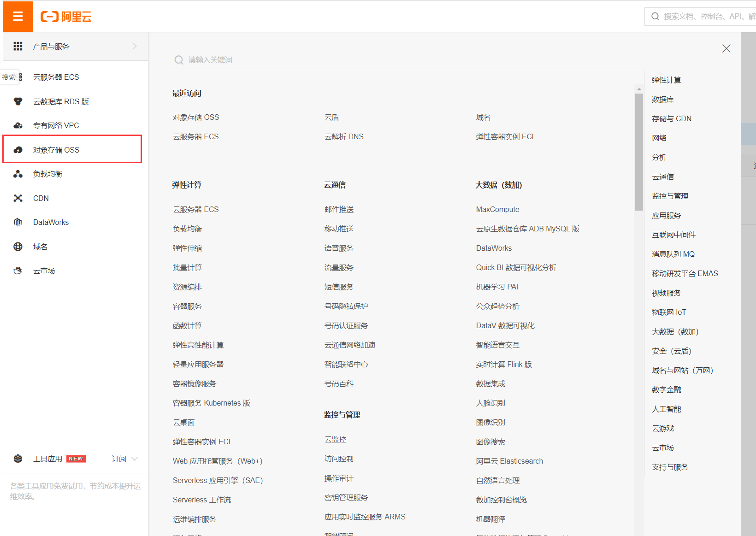This screenshot has width=756, height=536.
Task: Click the DataWorks icon in sidebar
Action: pos(18,222)
